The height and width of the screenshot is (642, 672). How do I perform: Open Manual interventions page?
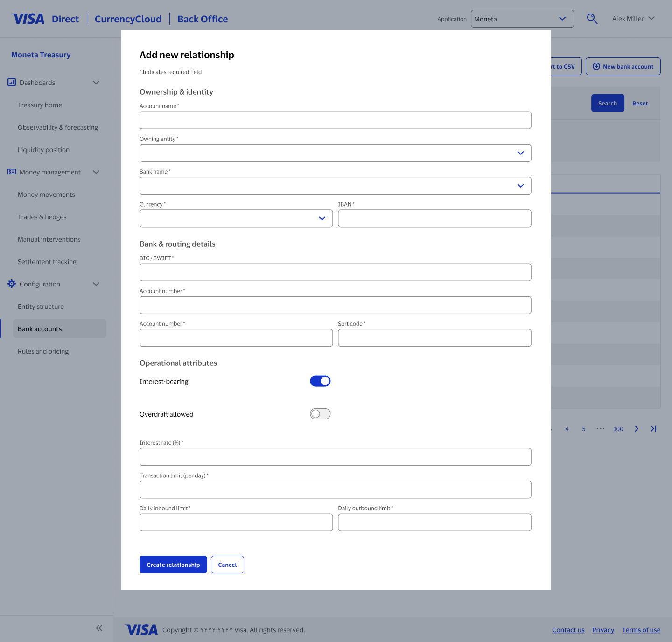pyautogui.click(x=49, y=239)
